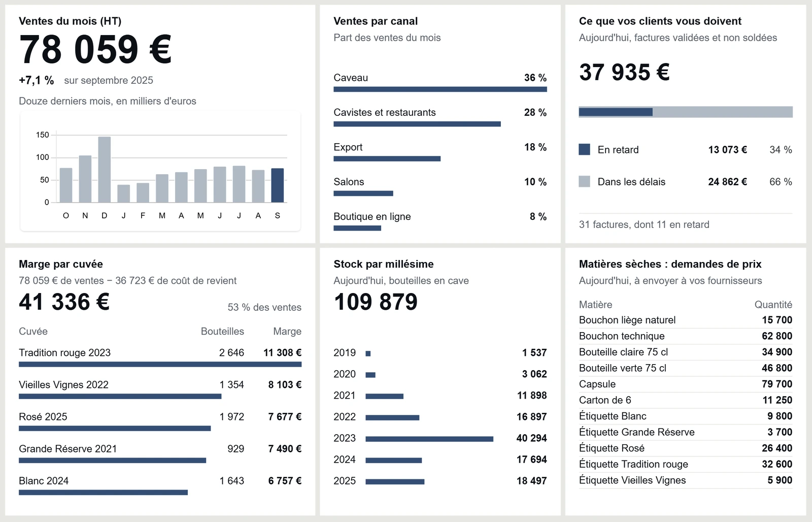Select the 2023 vintage stock bar
Image resolution: width=812 pixels, height=522 pixels.
tap(429, 439)
